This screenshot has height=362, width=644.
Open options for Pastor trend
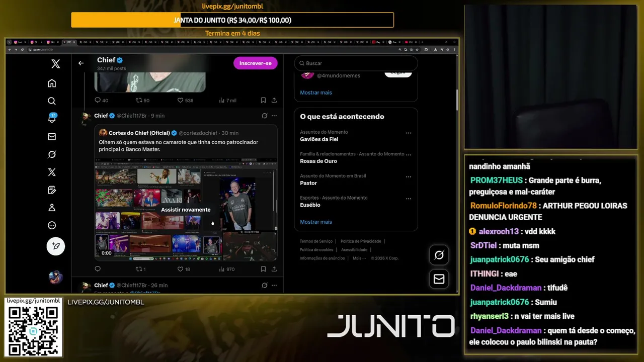point(409,177)
